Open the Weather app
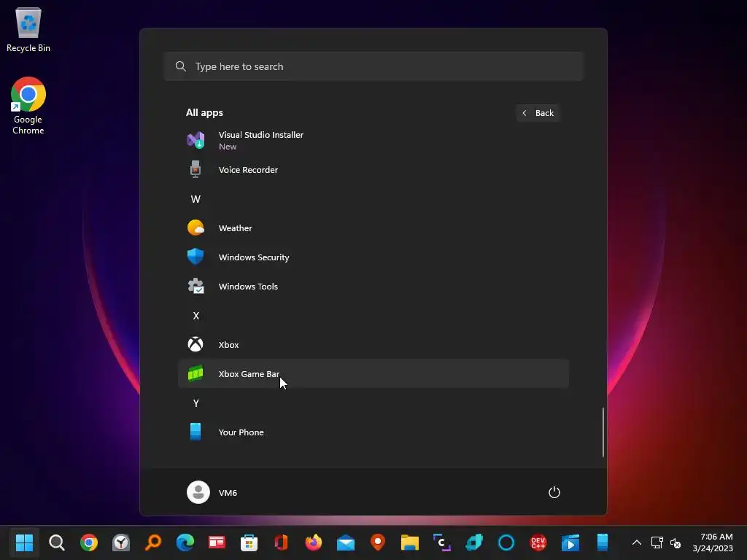747x560 pixels. point(373,228)
